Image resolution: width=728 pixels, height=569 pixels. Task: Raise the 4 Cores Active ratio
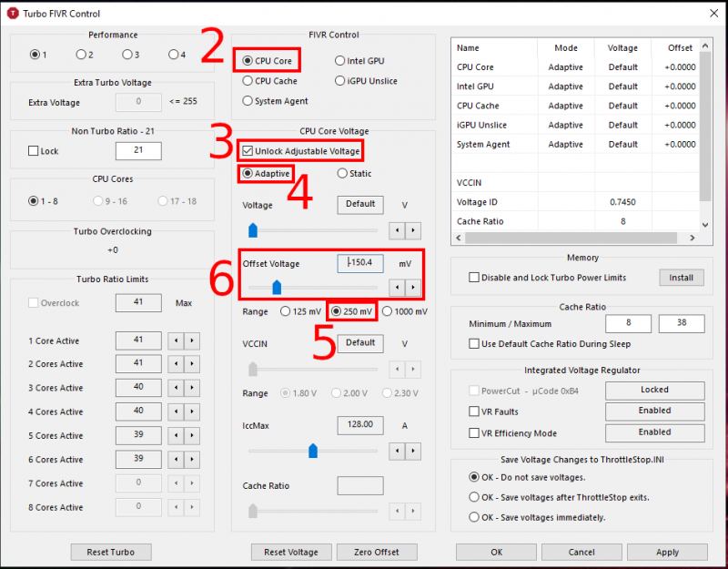tap(192, 412)
